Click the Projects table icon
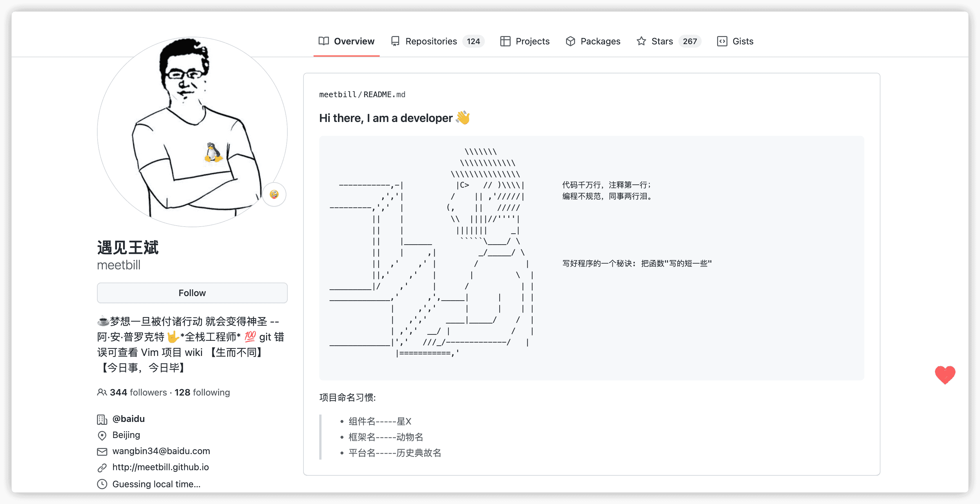This screenshot has width=980, height=504. 505,41
